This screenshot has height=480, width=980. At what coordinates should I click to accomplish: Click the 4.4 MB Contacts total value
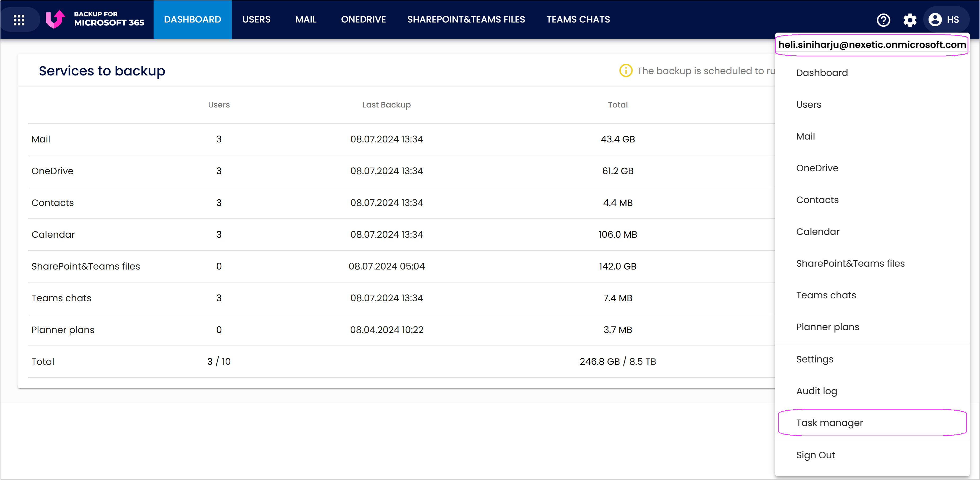coord(617,203)
